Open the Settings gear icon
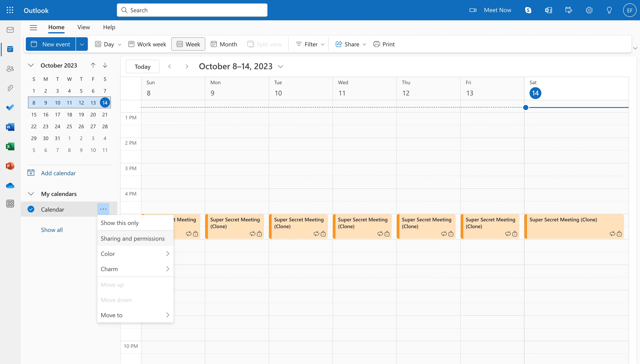 [589, 10]
